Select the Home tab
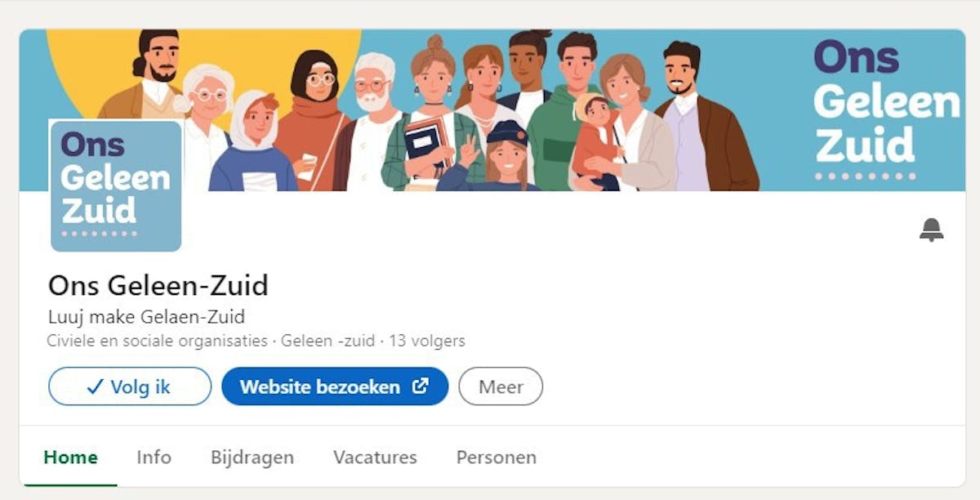This screenshot has width=980, height=500. [x=71, y=458]
